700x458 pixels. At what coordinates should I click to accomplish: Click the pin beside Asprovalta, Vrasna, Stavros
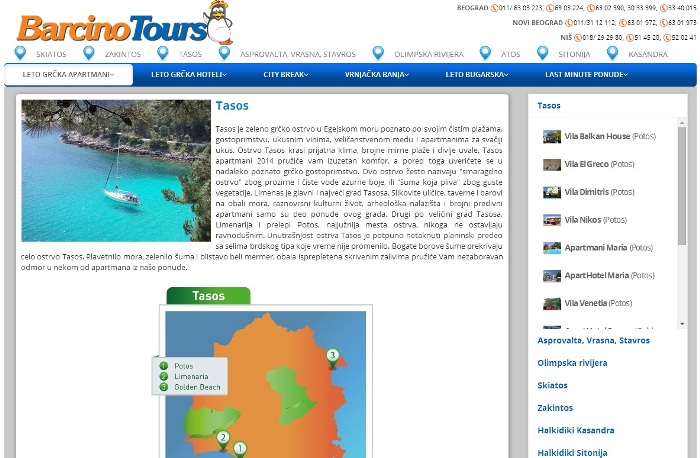225,53
